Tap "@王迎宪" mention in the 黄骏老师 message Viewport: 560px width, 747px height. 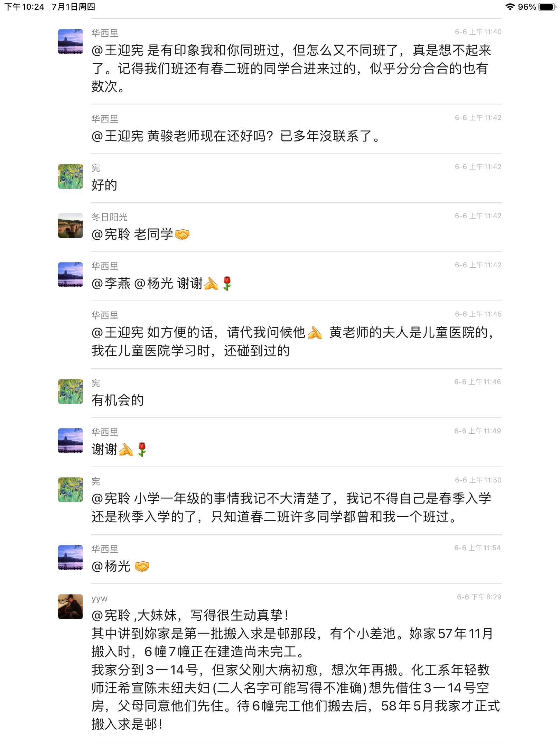[118, 136]
